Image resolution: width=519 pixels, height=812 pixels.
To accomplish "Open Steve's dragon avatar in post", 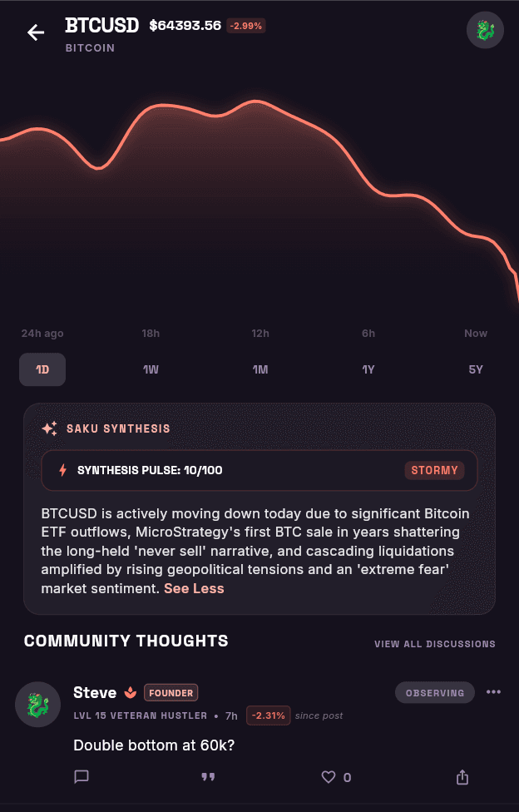I will (37, 705).
